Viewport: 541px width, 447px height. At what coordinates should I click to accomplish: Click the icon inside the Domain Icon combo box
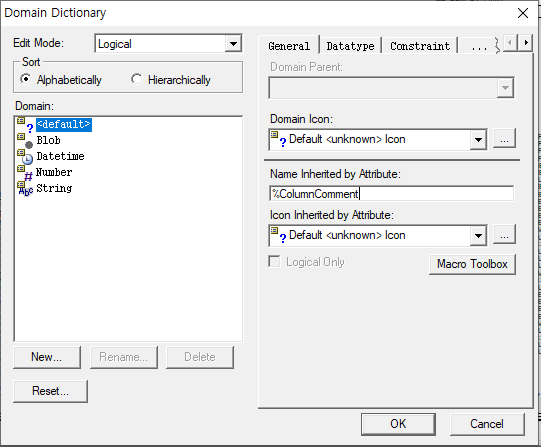278,139
